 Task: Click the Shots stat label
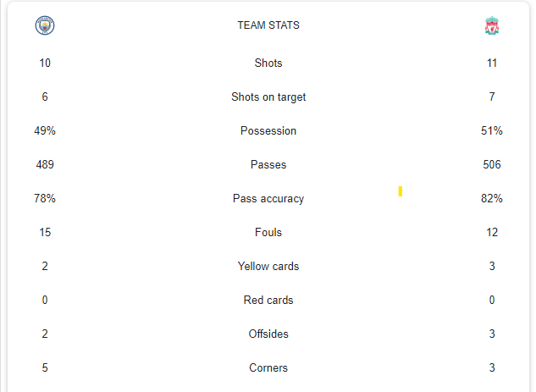[268, 63]
